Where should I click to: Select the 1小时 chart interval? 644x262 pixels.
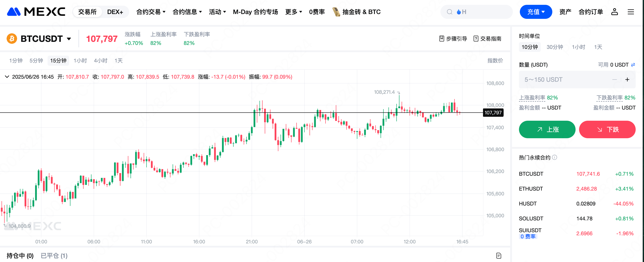pos(80,60)
